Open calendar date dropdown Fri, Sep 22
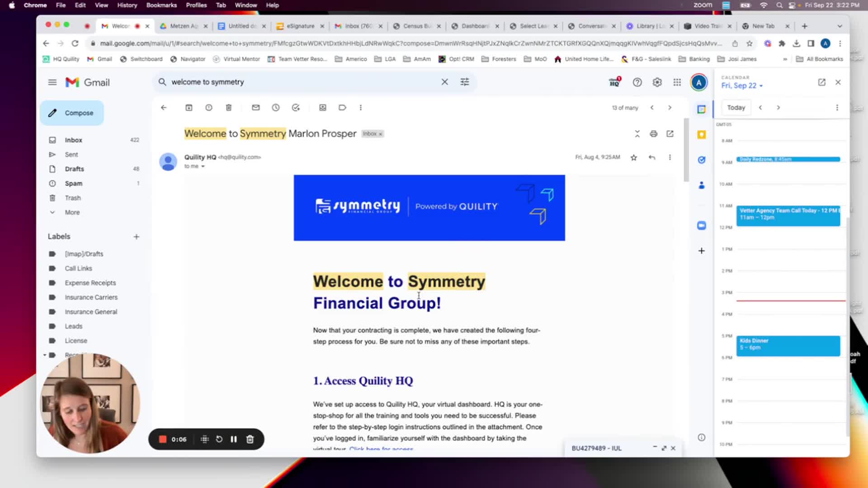The height and width of the screenshot is (488, 868). tap(742, 85)
